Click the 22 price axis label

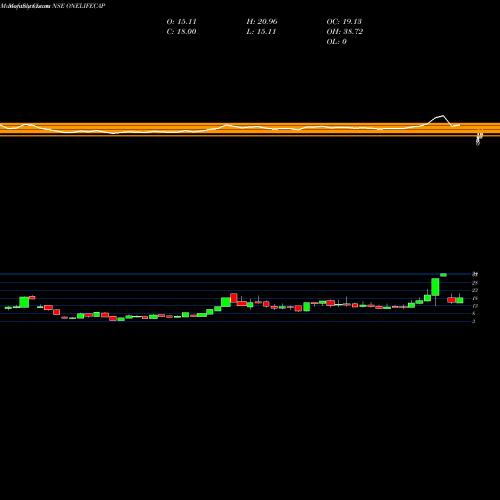click(475, 291)
